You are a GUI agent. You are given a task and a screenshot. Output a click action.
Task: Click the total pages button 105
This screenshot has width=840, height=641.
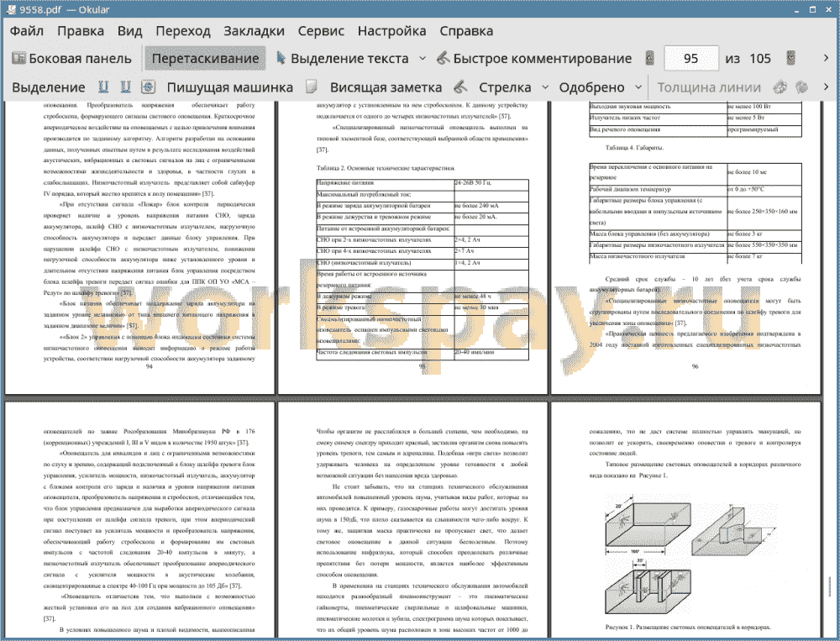tap(760, 59)
